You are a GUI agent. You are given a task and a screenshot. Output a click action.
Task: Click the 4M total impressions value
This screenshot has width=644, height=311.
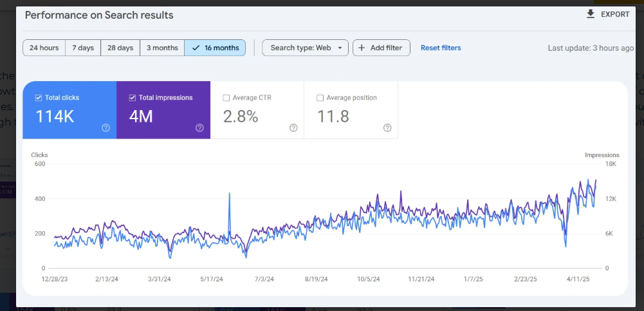(x=141, y=117)
